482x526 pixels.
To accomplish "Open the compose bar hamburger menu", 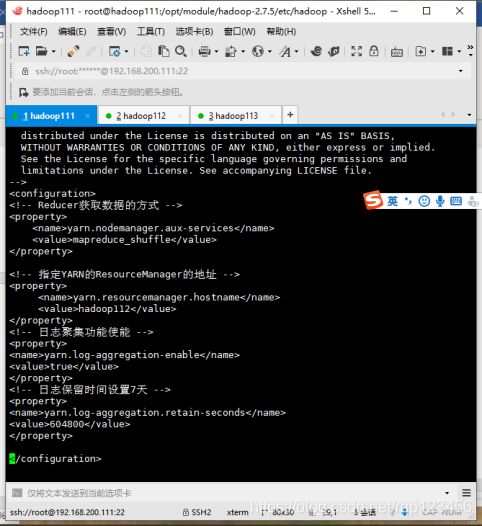I will click(x=466, y=493).
